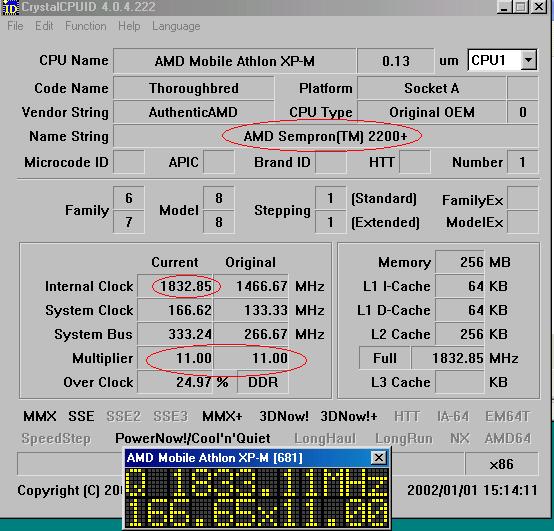Click the greyed SpeedStep label
Viewport: 554px width, 531px height.
tap(56, 438)
